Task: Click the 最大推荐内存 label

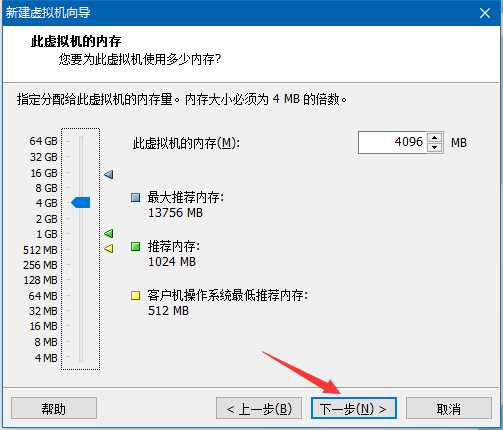Action: pyautogui.click(x=186, y=197)
